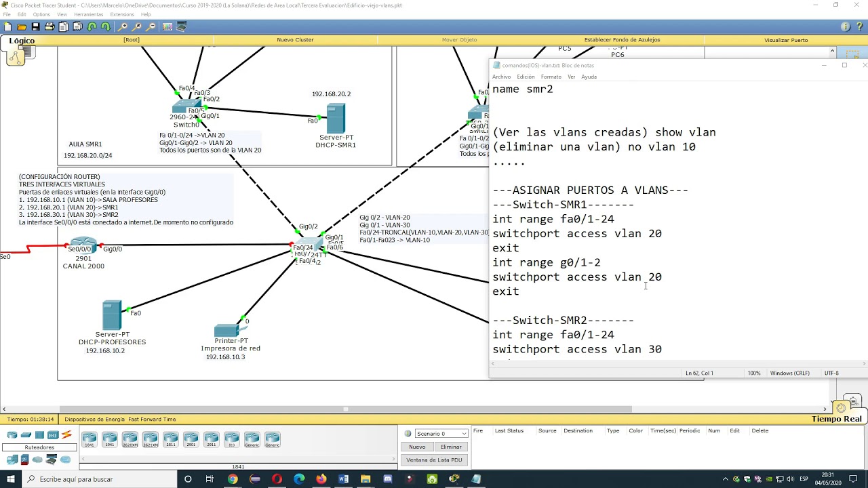Click Establecer Fondo de Azulejos
868x488 pixels.
[622, 40]
